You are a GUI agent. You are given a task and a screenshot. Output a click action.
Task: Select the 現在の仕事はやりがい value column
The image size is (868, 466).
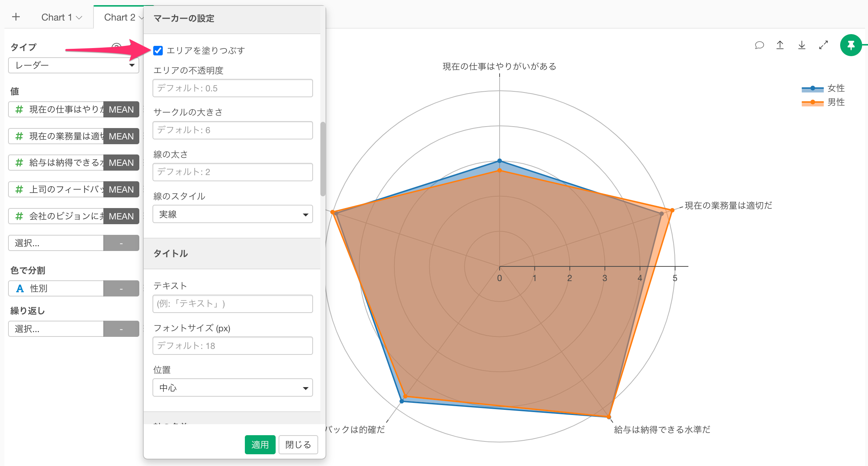point(56,109)
